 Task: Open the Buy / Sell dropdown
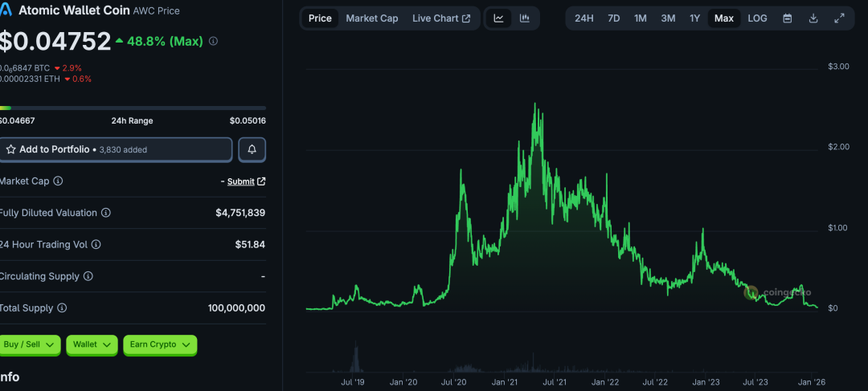click(29, 344)
